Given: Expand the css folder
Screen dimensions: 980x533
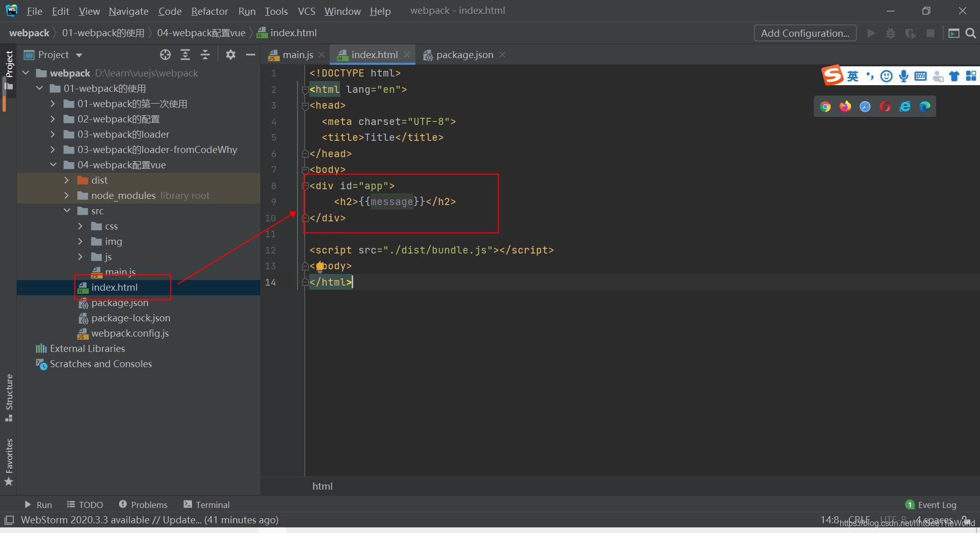Looking at the screenshot, I should point(81,226).
